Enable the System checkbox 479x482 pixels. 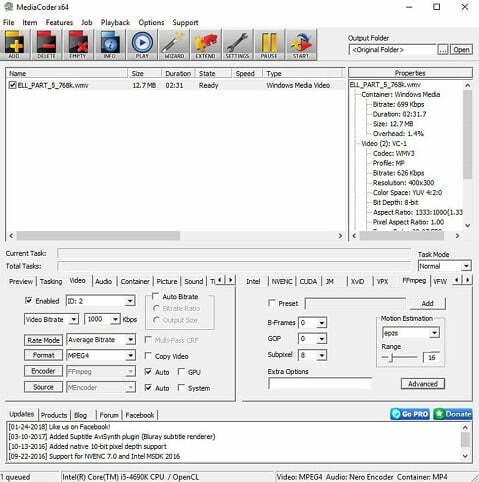coord(181,388)
